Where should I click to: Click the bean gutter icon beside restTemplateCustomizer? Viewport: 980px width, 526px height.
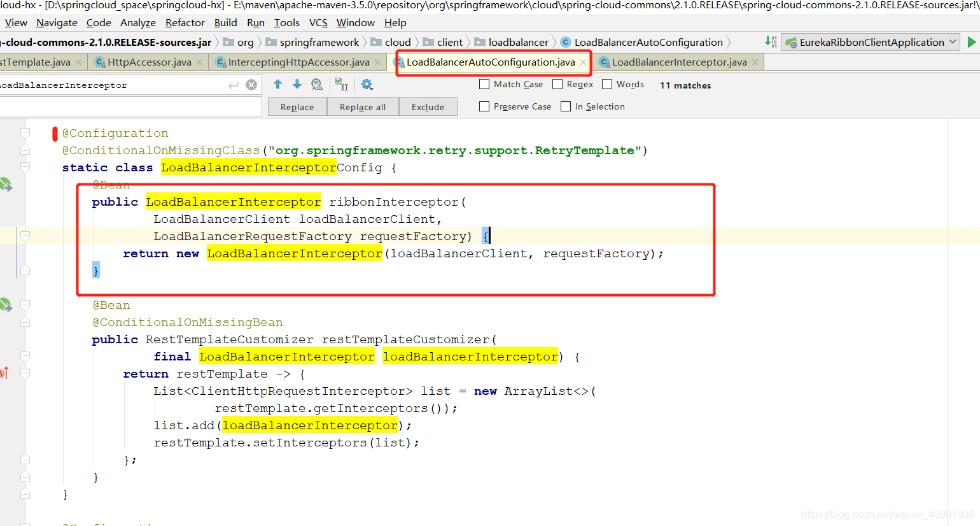click(x=5, y=305)
